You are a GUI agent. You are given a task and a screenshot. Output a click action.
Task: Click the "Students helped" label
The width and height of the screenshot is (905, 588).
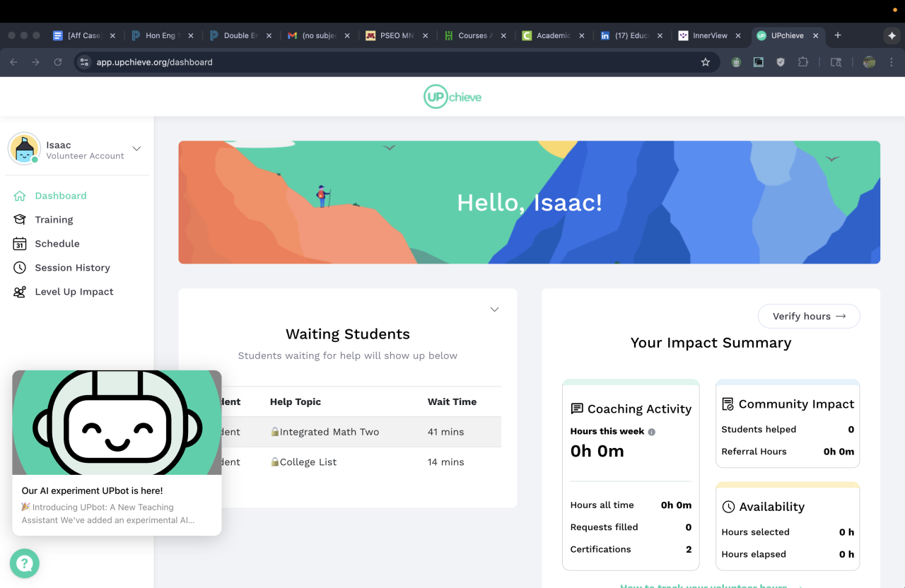[x=759, y=430]
